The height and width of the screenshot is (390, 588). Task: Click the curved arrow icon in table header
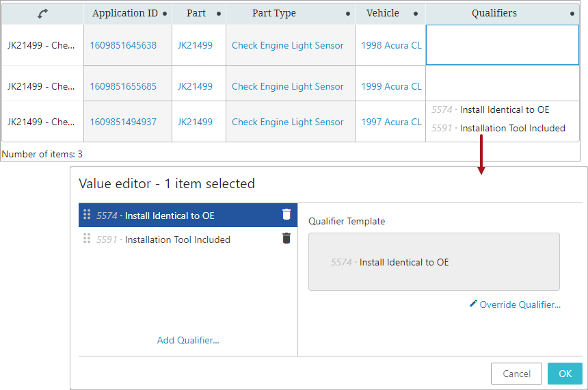click(42, 13)
